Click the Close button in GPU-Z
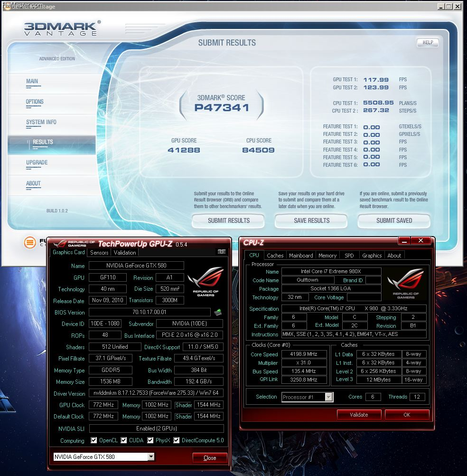Screen dimensions: 467x476 [x=210, y=458]
